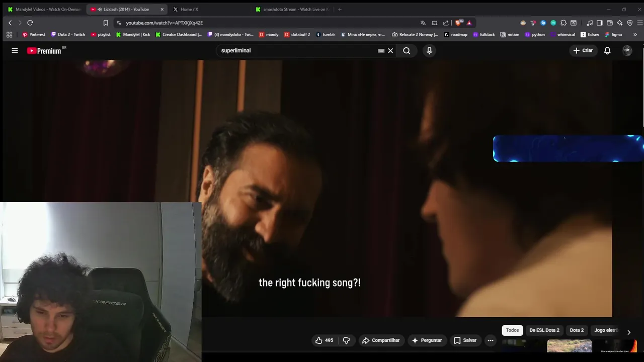Open YouTube notifications bell

tap(607, 50)
